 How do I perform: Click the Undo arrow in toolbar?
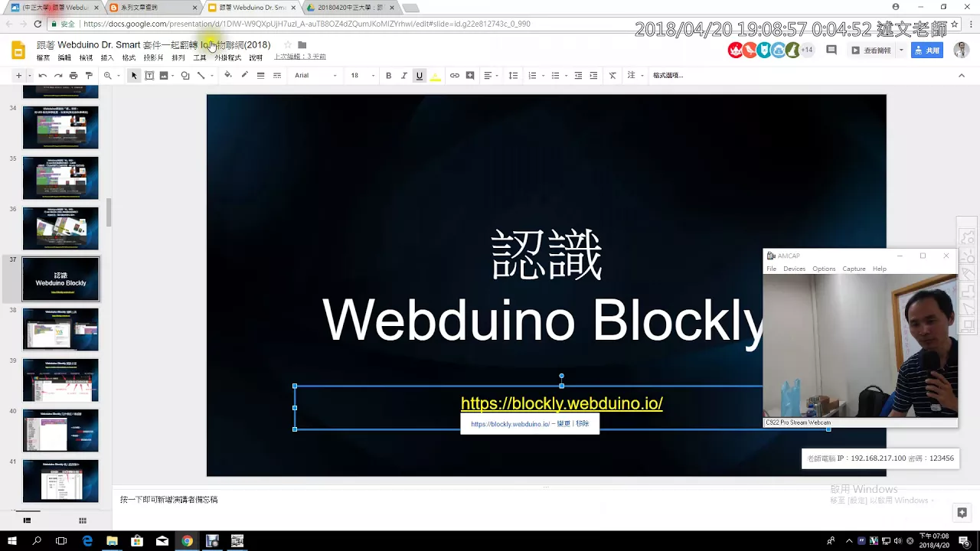(x=43, y=76)
